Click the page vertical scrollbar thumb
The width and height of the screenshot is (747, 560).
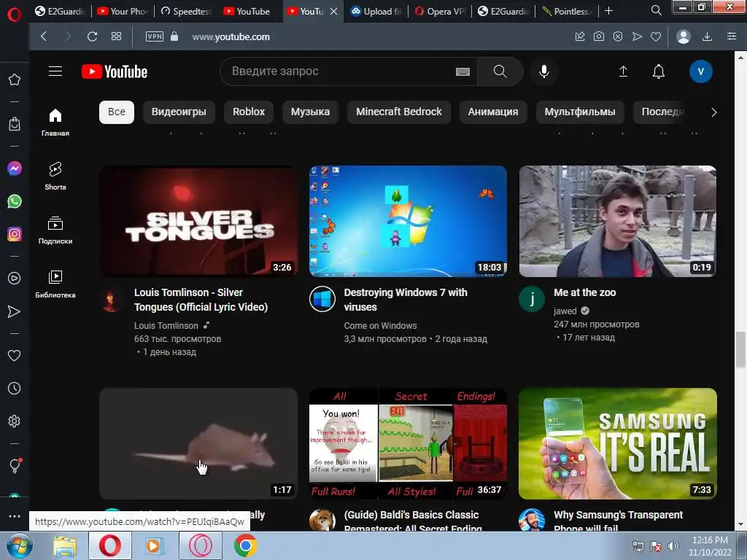pyautogui.click(x=740, y=350)
